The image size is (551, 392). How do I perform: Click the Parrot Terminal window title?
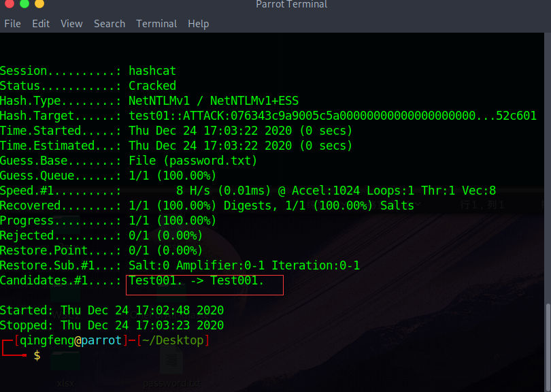pyautogui.click(x=291, y=5)
